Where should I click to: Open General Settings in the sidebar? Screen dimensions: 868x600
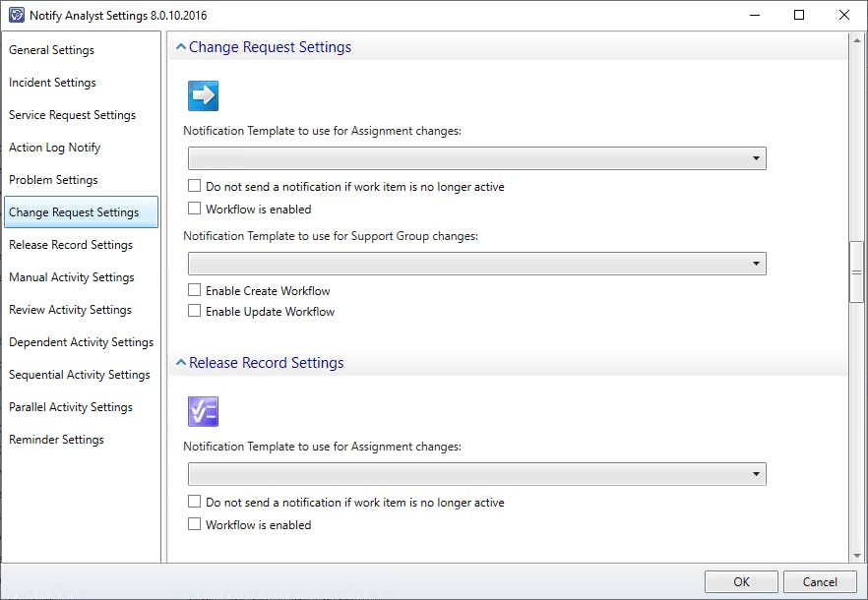pyautogui.click(x=52, y=50)
